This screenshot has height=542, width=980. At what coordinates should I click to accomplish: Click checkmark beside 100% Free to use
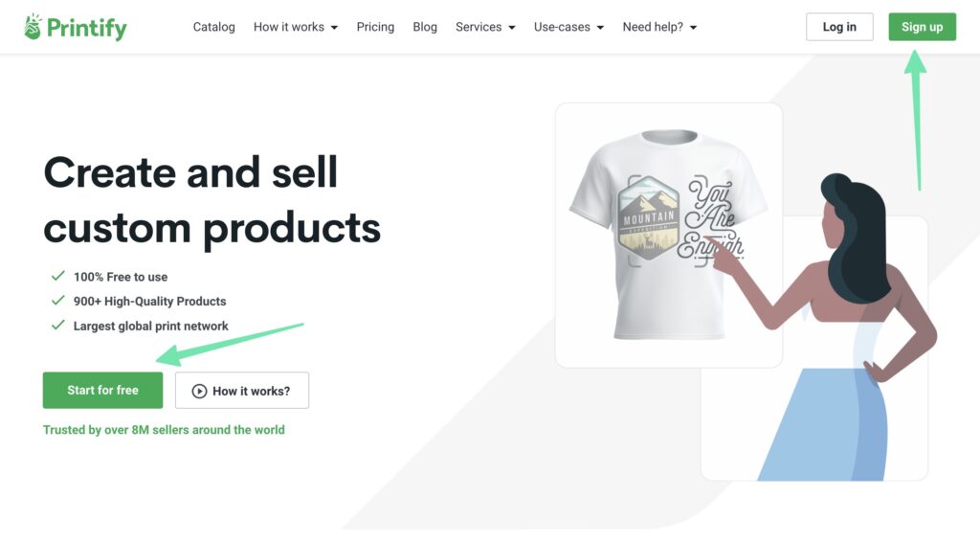pos(57,277)
